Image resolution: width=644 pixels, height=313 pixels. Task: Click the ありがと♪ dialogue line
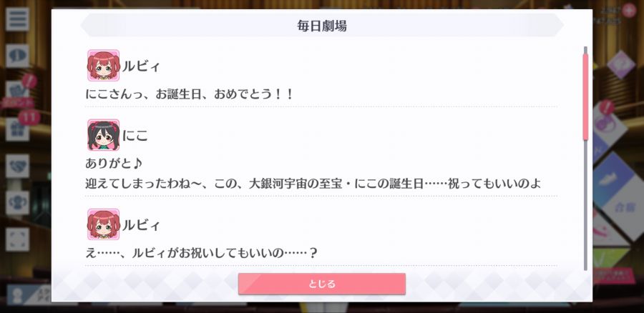(114, 164)
